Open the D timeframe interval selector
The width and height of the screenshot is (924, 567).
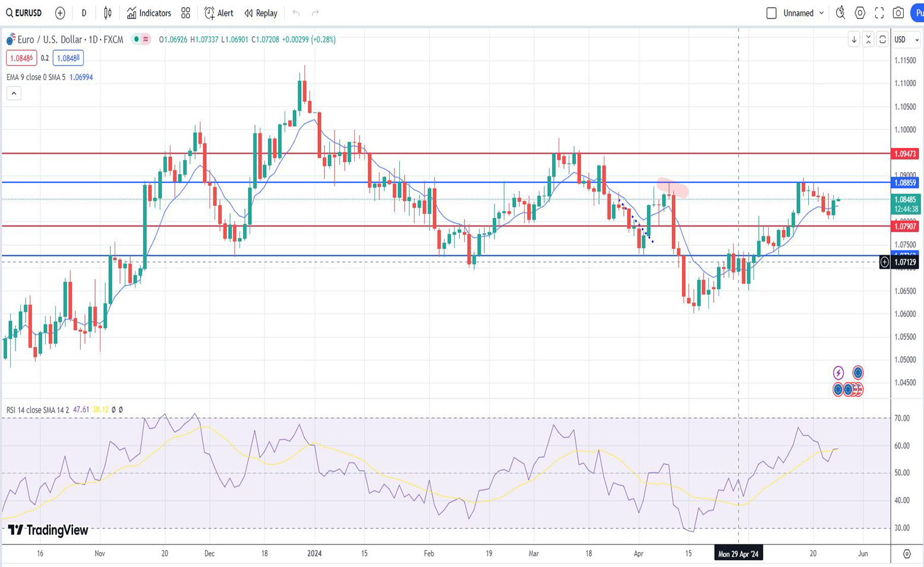pos(84,13)
